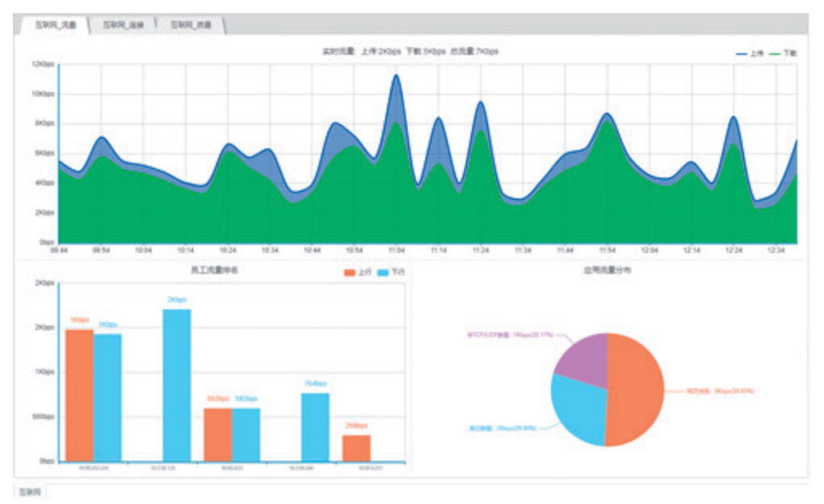Click the 12:24 time axis label
Image resolution: width=824 pixels, height=504 pixels.
734,250
